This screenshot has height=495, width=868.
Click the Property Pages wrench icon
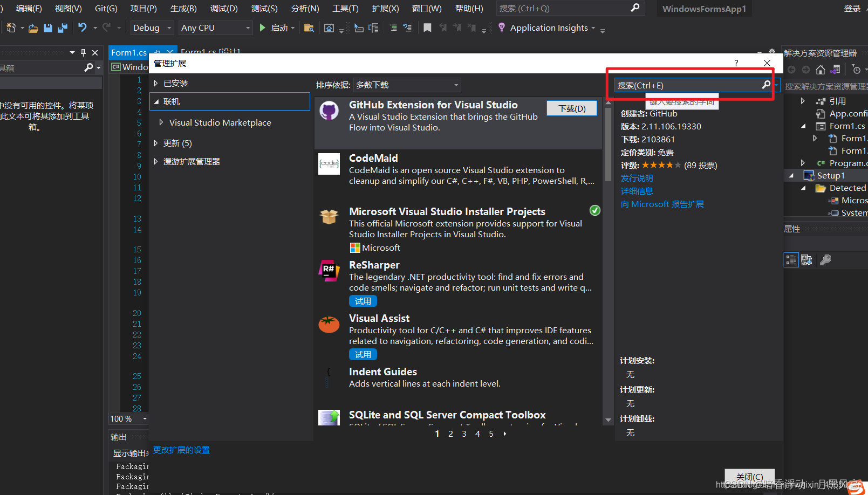pos(825,260)
